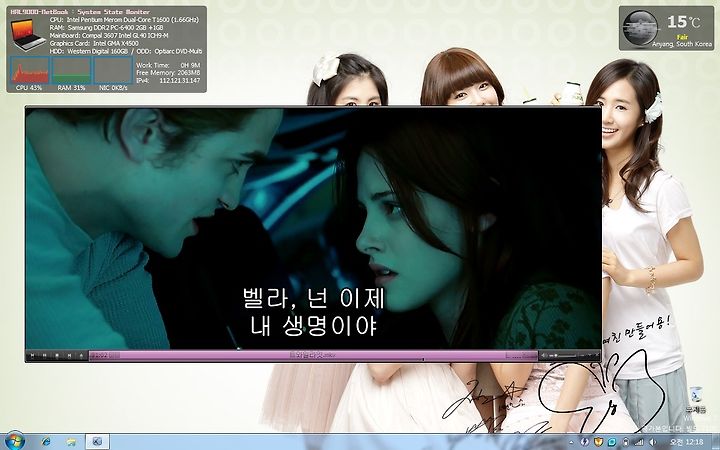
Task: Click the CPU usage graph showing 43%
Action: (29, 71)
